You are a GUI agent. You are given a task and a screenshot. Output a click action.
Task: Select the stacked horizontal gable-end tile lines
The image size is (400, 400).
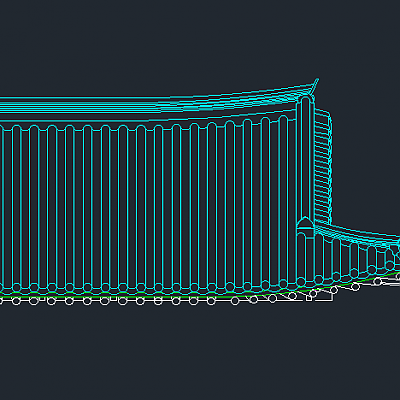(323, 167)
